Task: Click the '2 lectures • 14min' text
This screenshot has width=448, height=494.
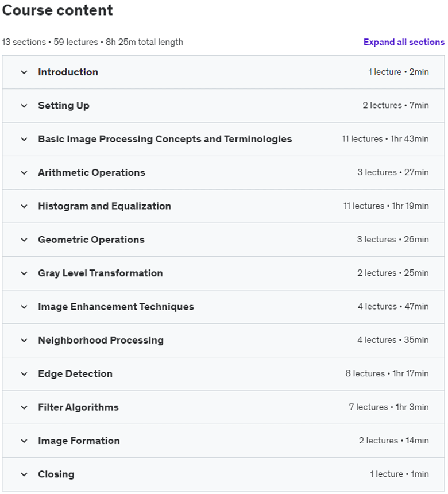Action: click(x=394, y=441)
